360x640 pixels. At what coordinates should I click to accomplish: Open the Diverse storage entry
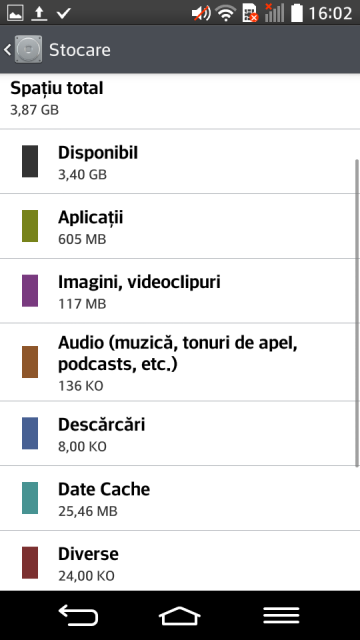180,561
